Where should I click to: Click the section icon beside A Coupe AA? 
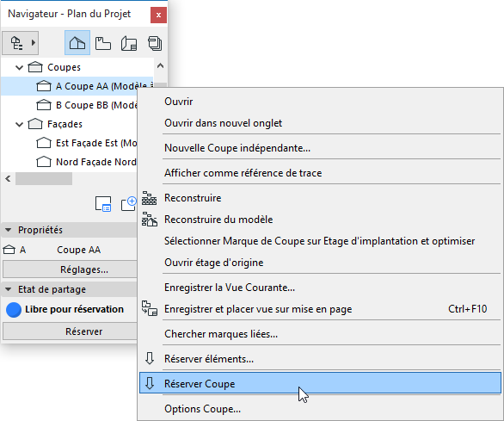(x=43, y=86)
